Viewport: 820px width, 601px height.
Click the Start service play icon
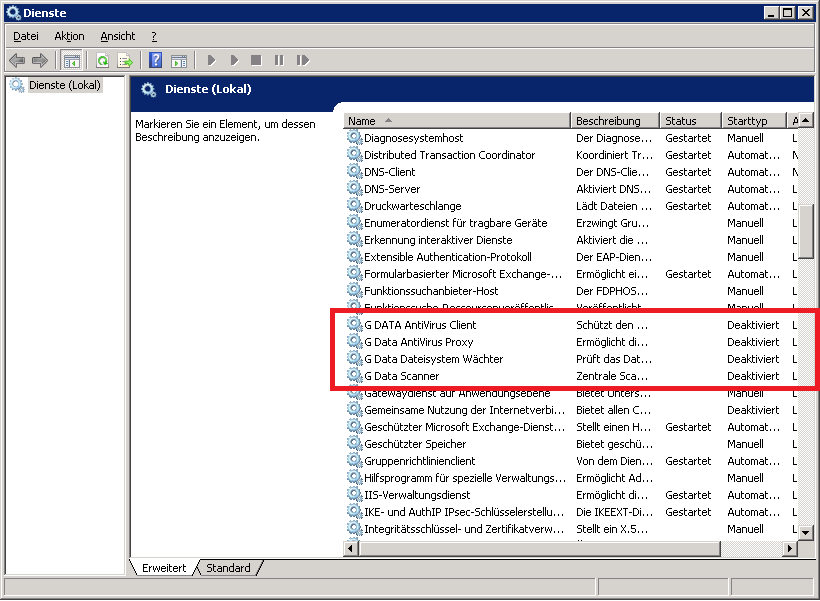click(211, 60)
